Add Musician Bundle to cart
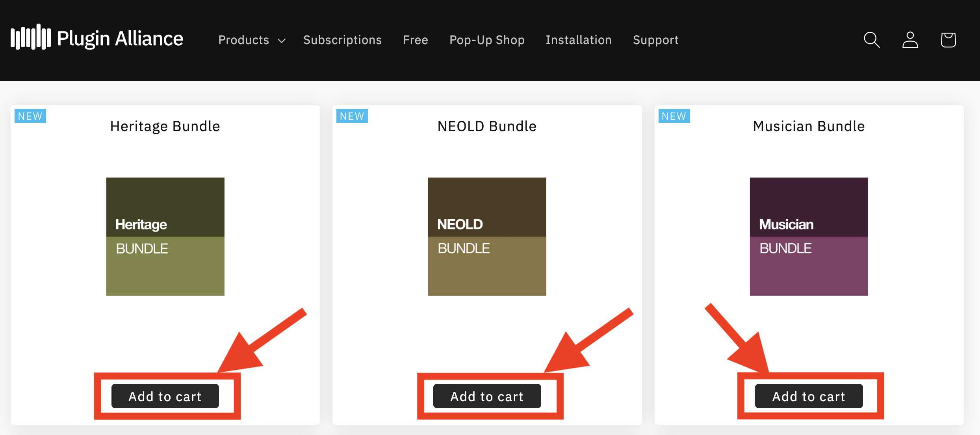 809,396
